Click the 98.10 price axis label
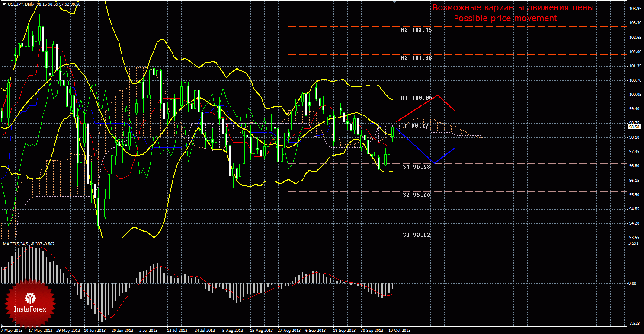The height and width of the screenshot is (334, 644). tap(634, 137)
